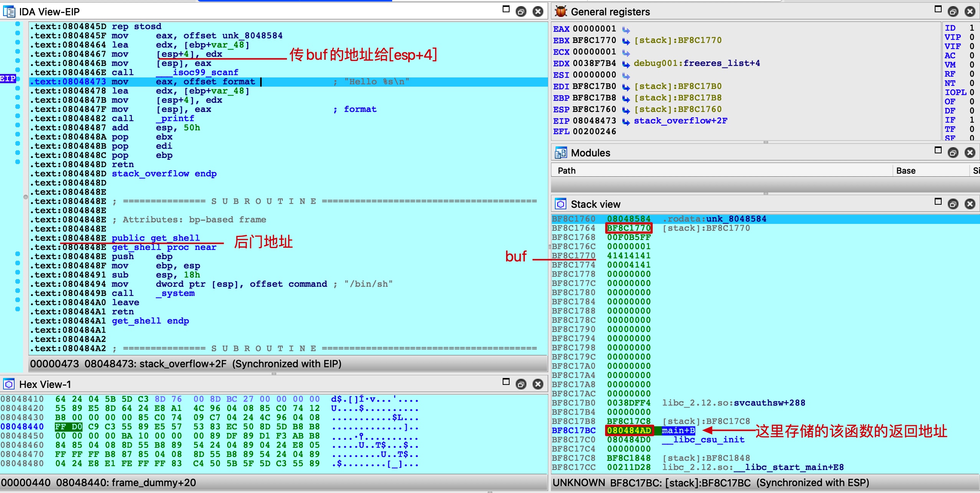Click the stack_overflow endp line
The width and height of the screenshot is (980, 493).
point(164,174)
